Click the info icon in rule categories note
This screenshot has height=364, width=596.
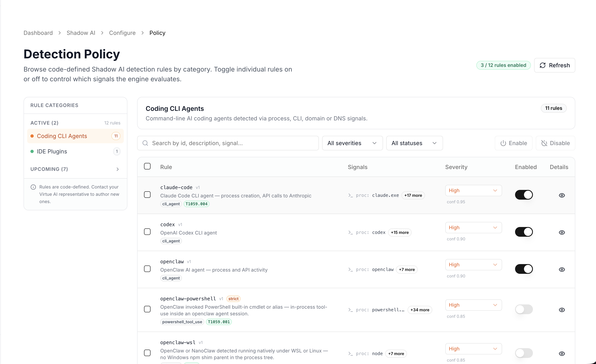tap(33, 187)
